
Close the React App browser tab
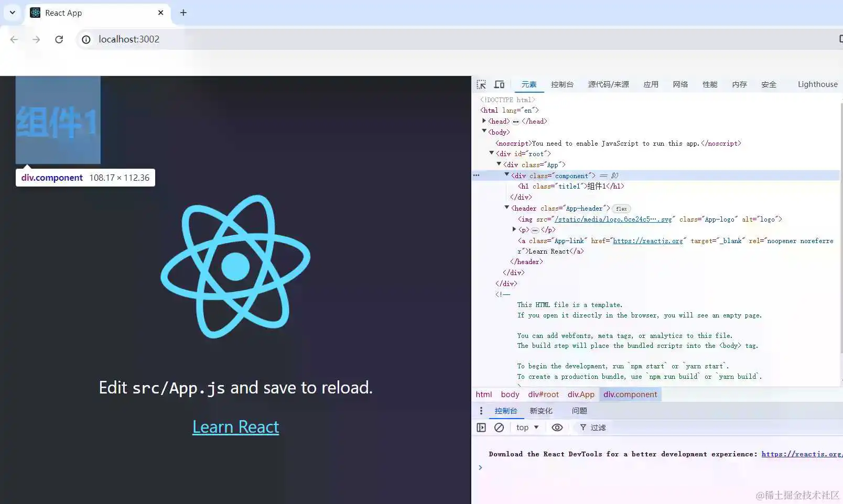(x=160, y=13)
